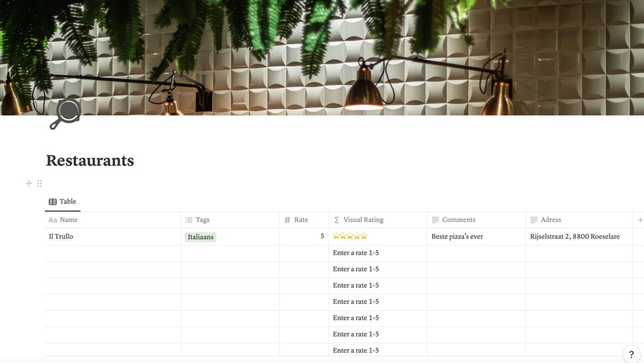This screenshot has width=644, height=363.
Task: Click the table view icon
Action: [53, 202]
